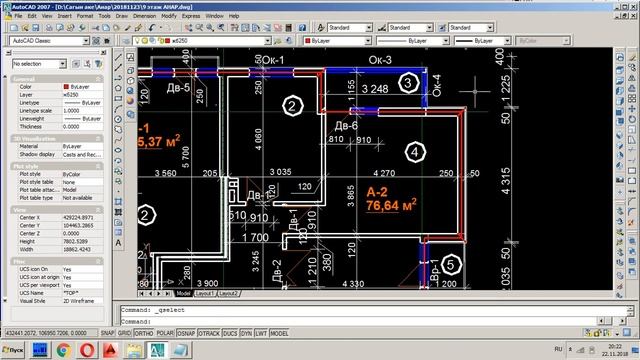Open the text style Standard dropdown
Screen dimensions: 640x360
369,28
